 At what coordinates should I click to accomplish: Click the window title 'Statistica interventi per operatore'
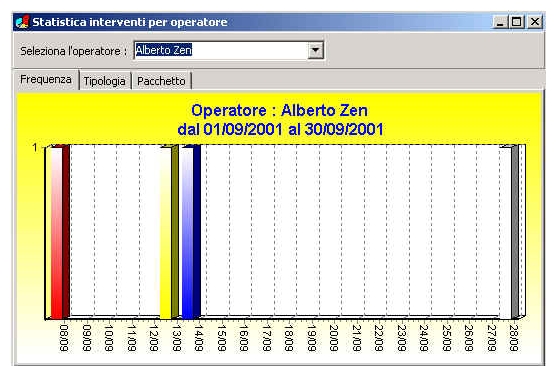(x=130, y=22)
